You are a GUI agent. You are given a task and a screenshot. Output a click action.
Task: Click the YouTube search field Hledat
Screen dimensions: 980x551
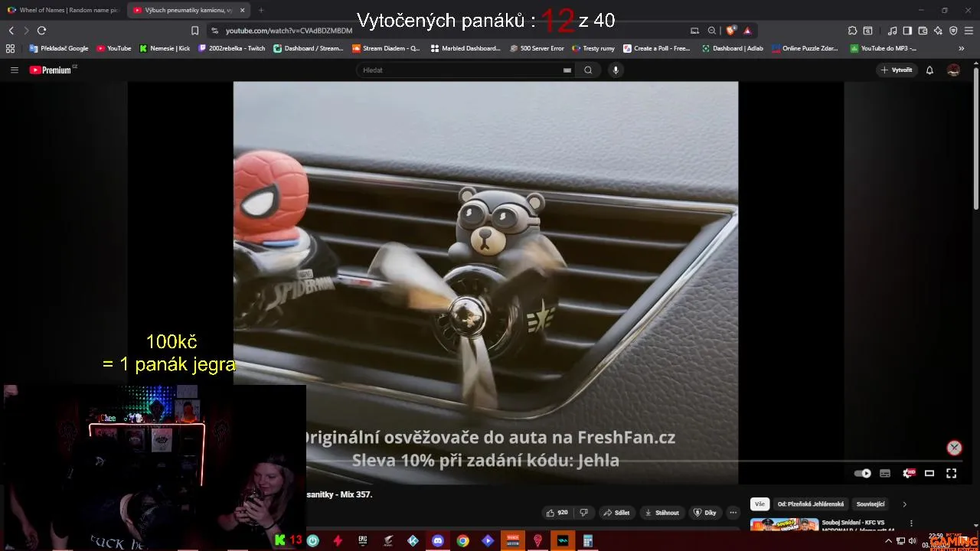(459, 70)
